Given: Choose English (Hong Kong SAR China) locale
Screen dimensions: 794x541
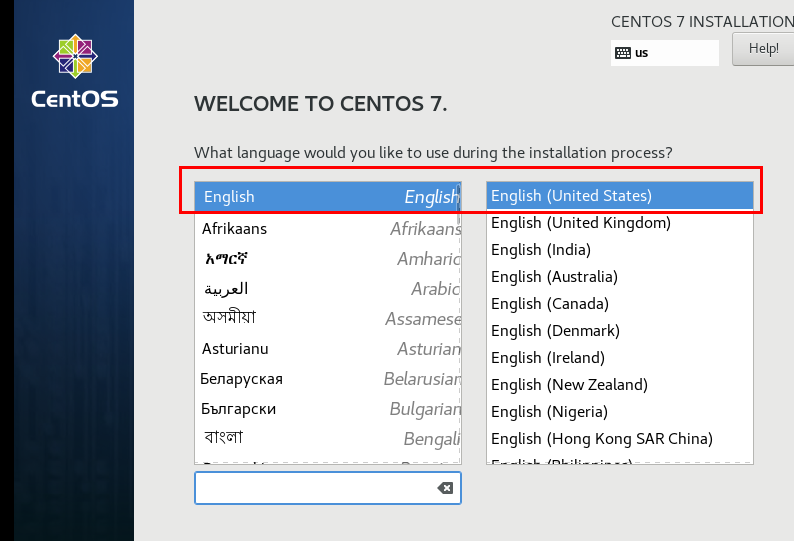Looking at the screenshot, I should 620,439.
